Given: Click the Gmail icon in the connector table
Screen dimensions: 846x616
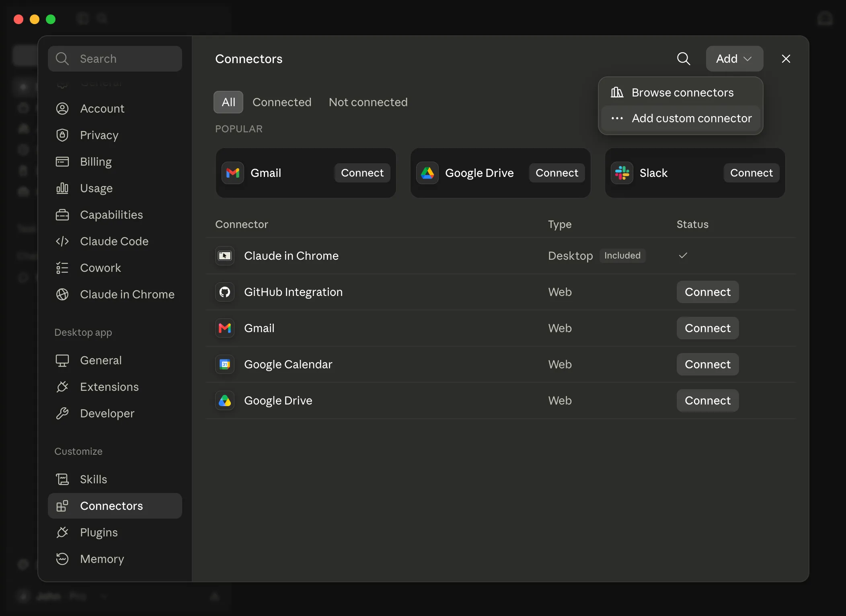Looking at the screenshot, I should pos(225,328).
